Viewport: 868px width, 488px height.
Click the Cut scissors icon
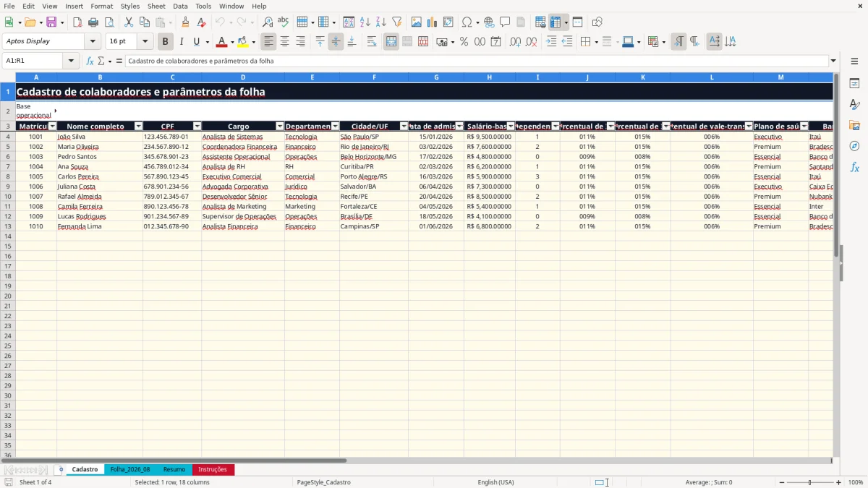(129, 22)
